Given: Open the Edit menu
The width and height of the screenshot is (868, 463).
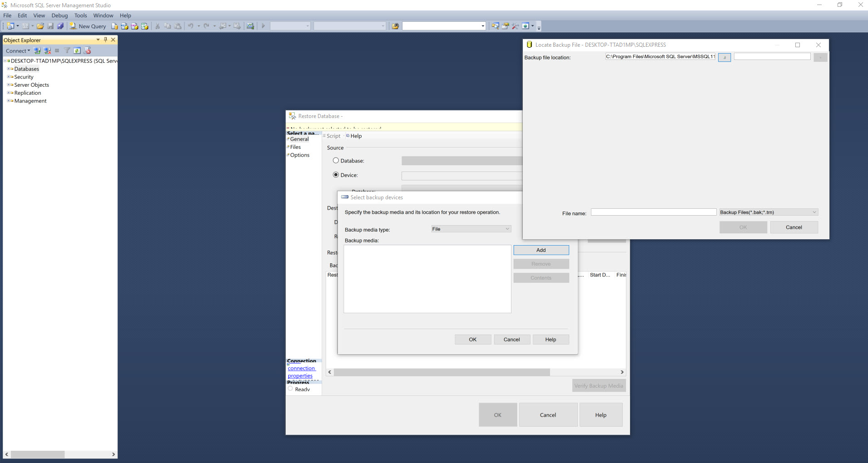Looking at the screenshot, I should pyautogui.click(x=22, y=15).
